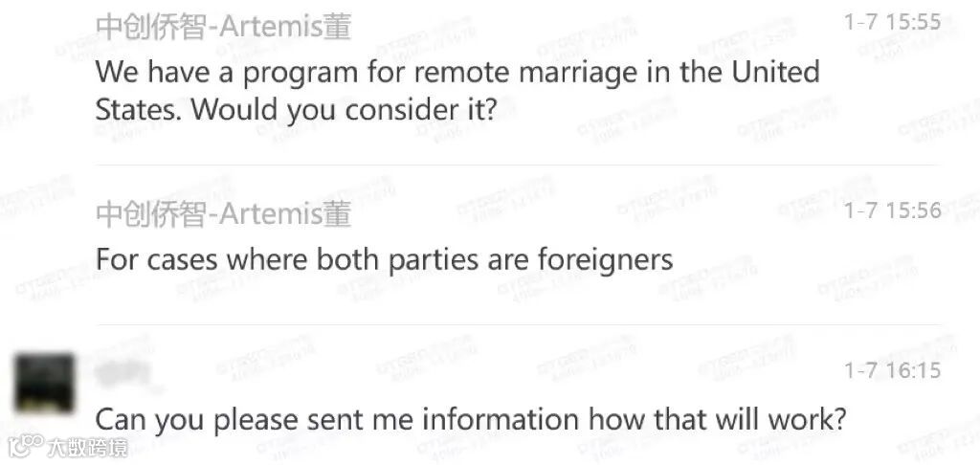Select the 'both parties are foreigners' message
Viewport: 980px width, 465px height.
pos(383,258)
